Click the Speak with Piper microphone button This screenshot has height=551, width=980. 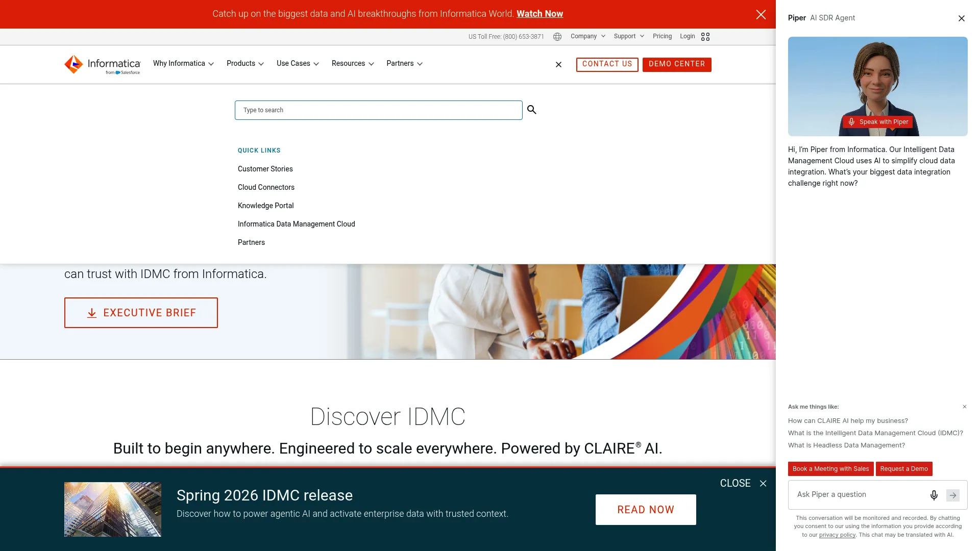click(x=878, y=122)
